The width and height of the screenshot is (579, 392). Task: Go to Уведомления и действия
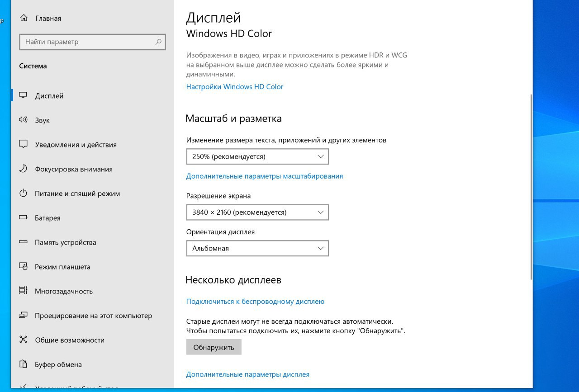92,144
